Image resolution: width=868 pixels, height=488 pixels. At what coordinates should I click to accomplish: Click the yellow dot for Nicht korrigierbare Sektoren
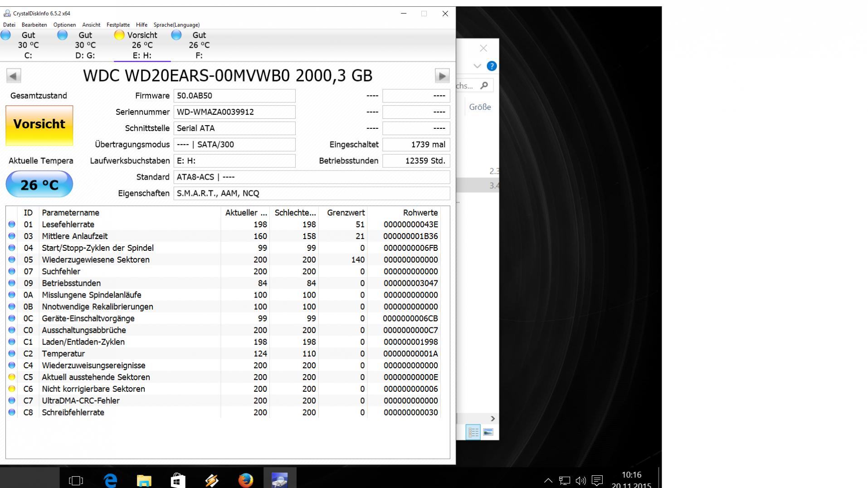tap(12, 389)
